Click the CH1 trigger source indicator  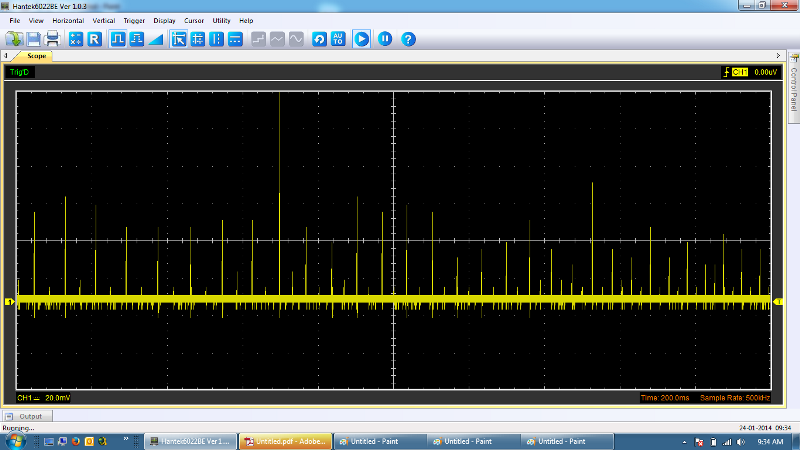739,72
